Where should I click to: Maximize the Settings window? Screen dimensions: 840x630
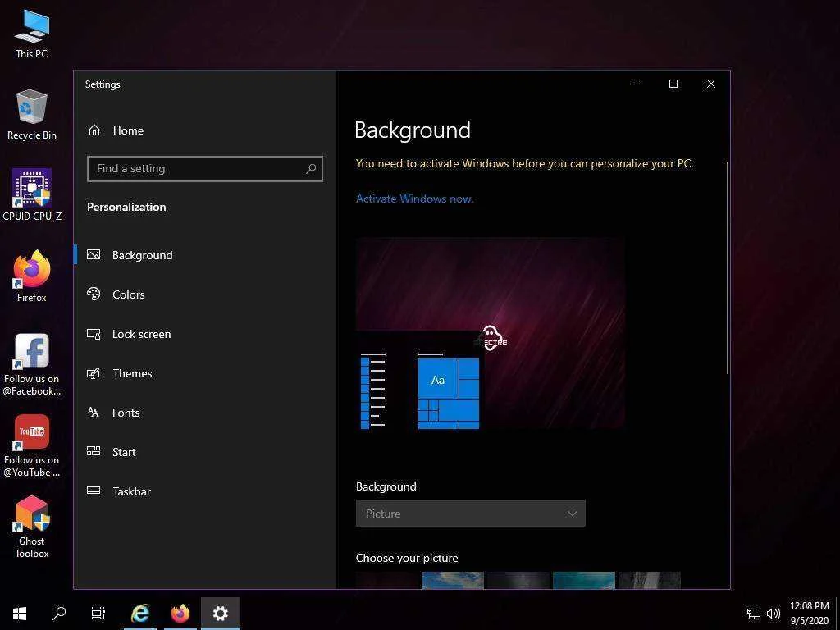tap(673, 84)
